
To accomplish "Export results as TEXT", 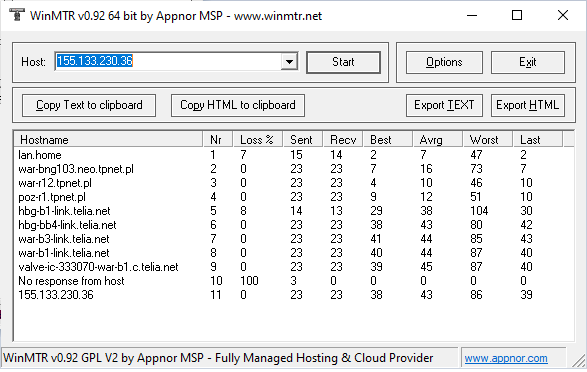I will (x=444, y=105).
